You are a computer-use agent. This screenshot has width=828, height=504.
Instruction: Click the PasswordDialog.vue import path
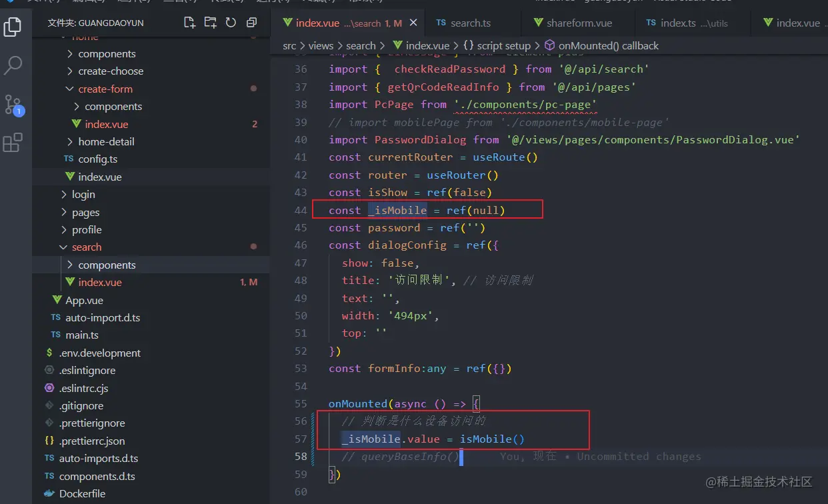tap(653, 140)
